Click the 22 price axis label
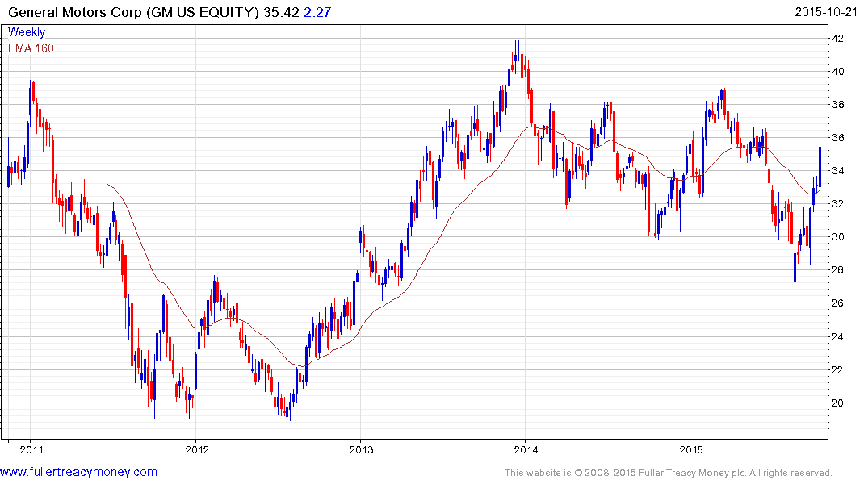Viewport: 868px width, 484px height. tap(838, 369)
